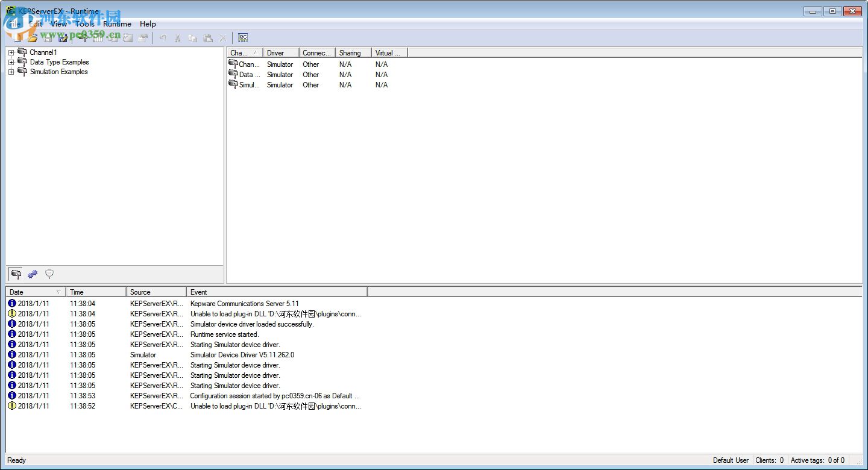The height and width of the screenshot is (470, 868).
Task: Click 'Active tags: 0 of 0' status entry
Action: tap(817, 460)
